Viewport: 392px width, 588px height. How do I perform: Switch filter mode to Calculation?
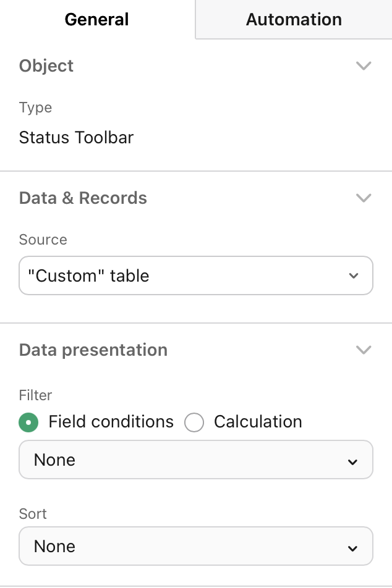pyautogui.click(x=195, y=422)
